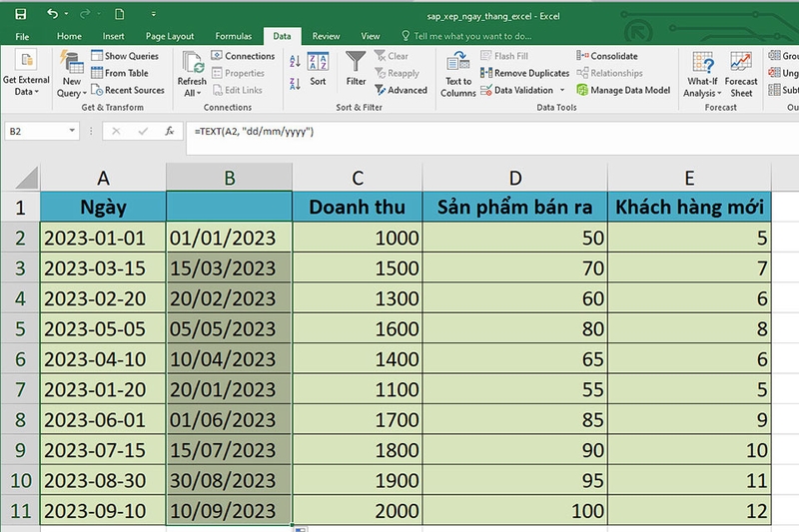Click Remove Duplicates
This screenshot has width=799, height=532.
tap(525, 73)
